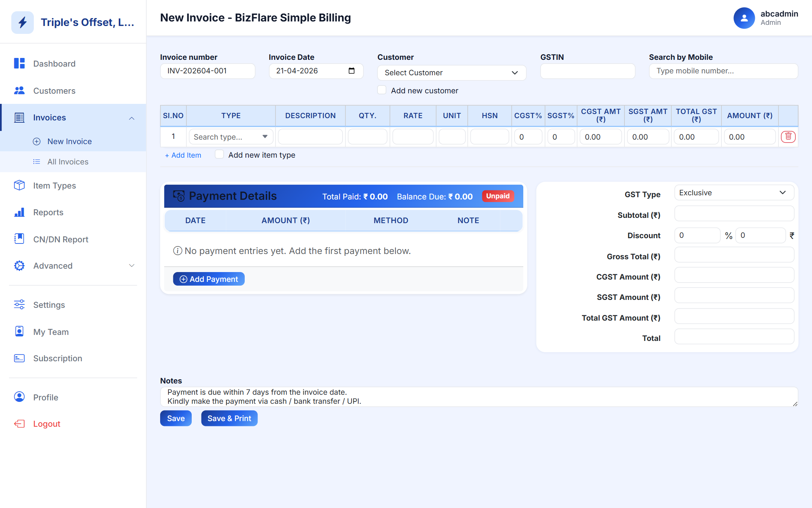Click the Total field

(734, 337)
